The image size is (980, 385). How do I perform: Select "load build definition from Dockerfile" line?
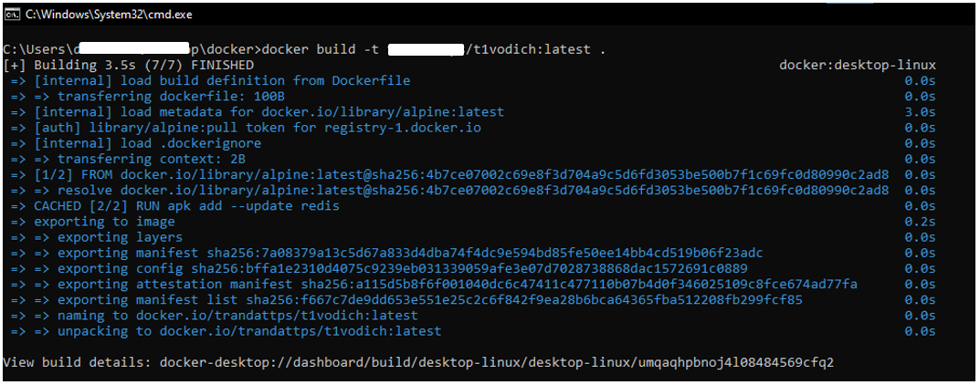pyautogui.click(x=210, y=81)
